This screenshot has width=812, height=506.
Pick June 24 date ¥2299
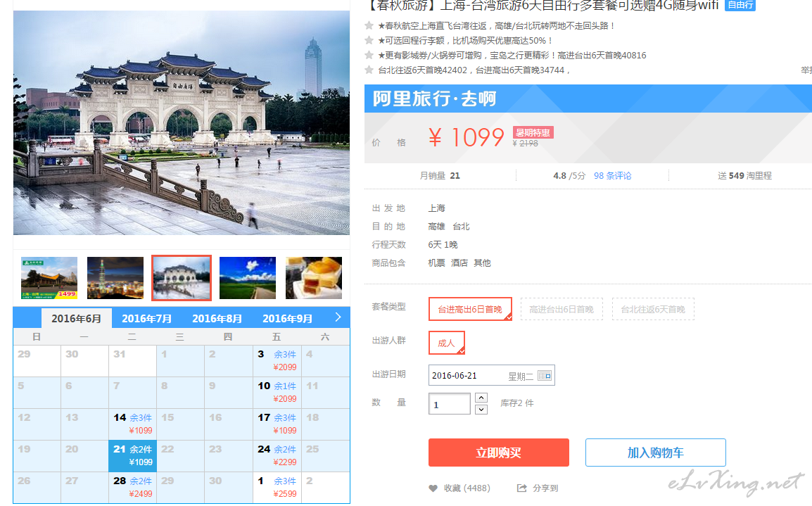click(277, 455)
